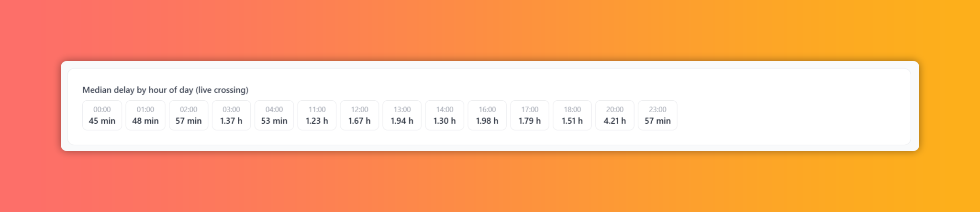This screenshot has height=212, width=980.
Task: Click the 45 min delay value
Action: pyautogui.click(x=102, y=121)
